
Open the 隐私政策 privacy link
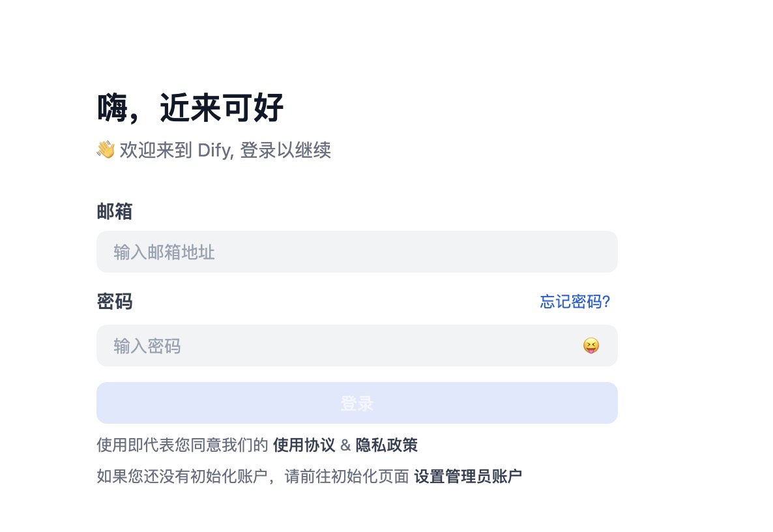click(x=386, y=445)
